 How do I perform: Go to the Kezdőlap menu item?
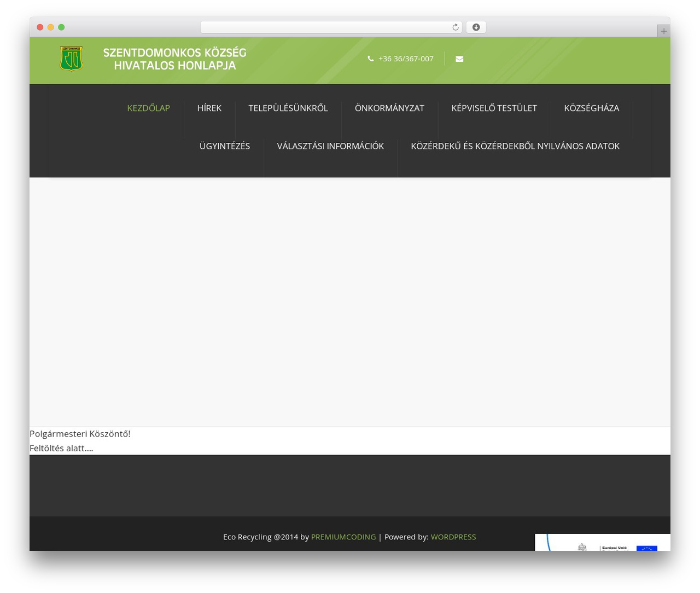pos(149,108)
